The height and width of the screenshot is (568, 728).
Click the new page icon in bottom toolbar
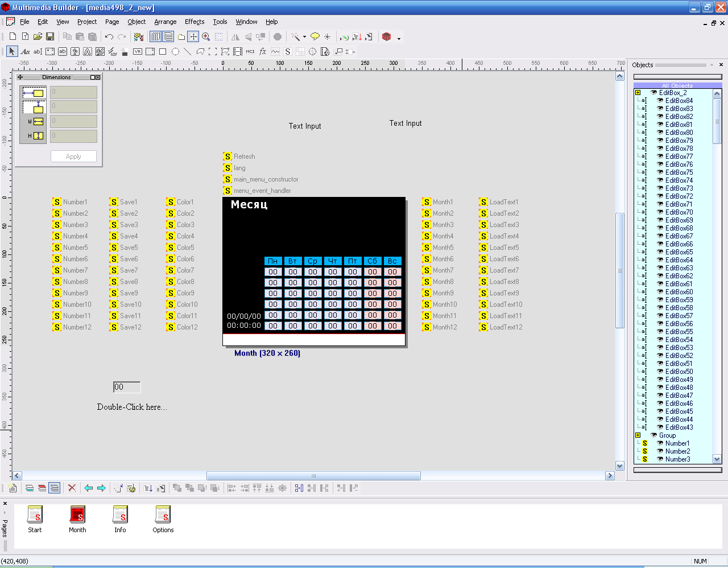pyautogui.click(x=13, y=488)
